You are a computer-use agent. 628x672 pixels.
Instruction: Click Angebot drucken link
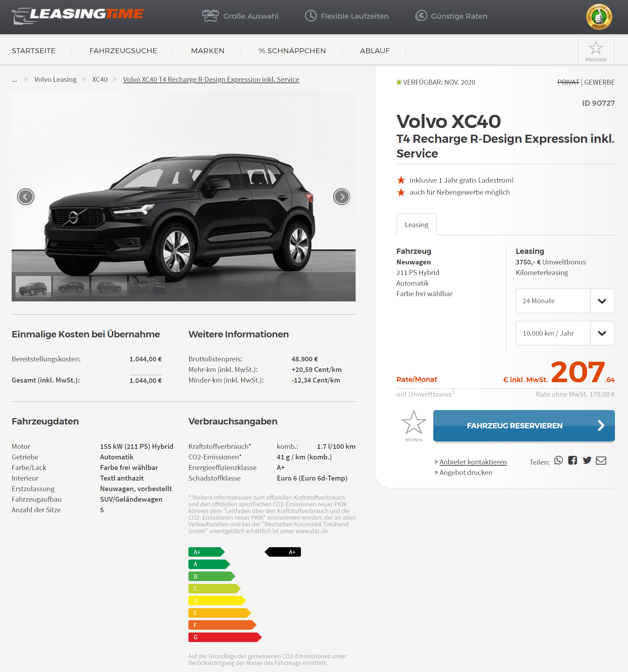[466, 472]
